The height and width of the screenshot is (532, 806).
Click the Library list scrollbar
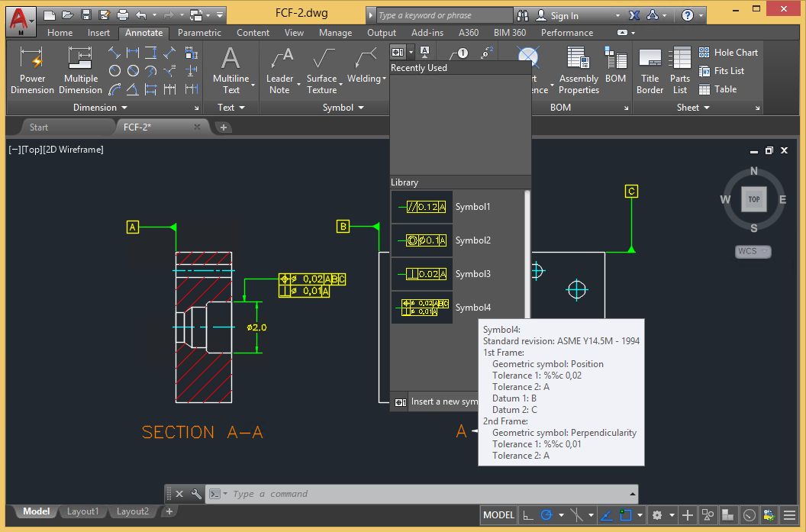coord(527,254)
